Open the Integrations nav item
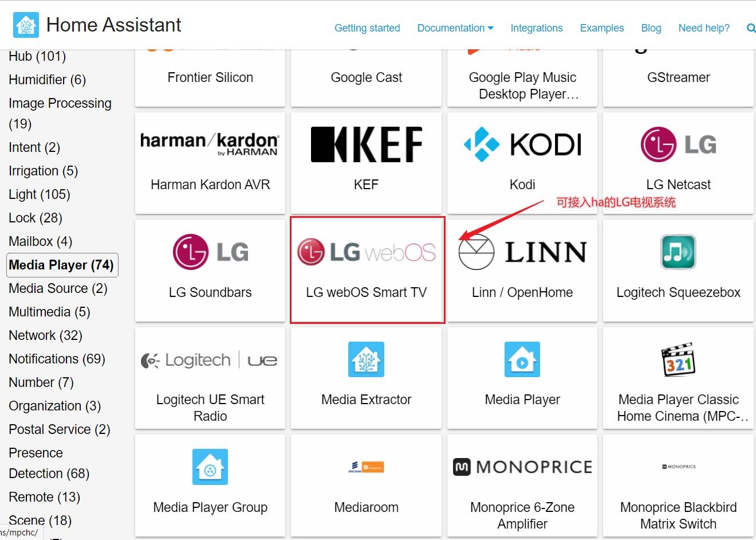 pyautogui.click(x=537, y=28)
